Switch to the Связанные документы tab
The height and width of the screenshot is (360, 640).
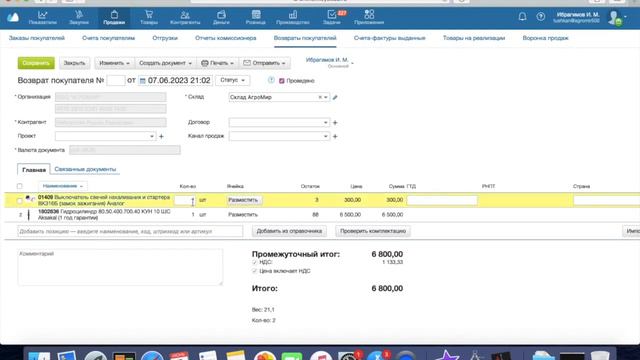[85, 169]
